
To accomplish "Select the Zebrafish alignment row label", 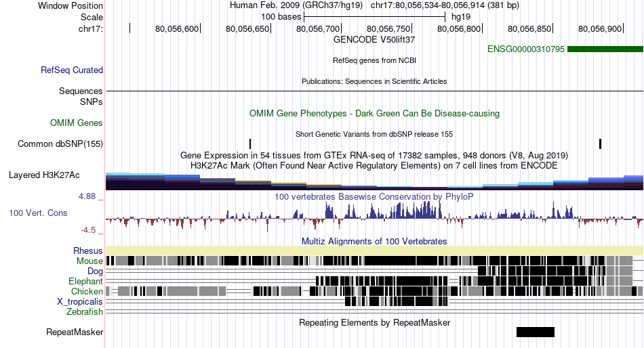I will pos(85,312).
